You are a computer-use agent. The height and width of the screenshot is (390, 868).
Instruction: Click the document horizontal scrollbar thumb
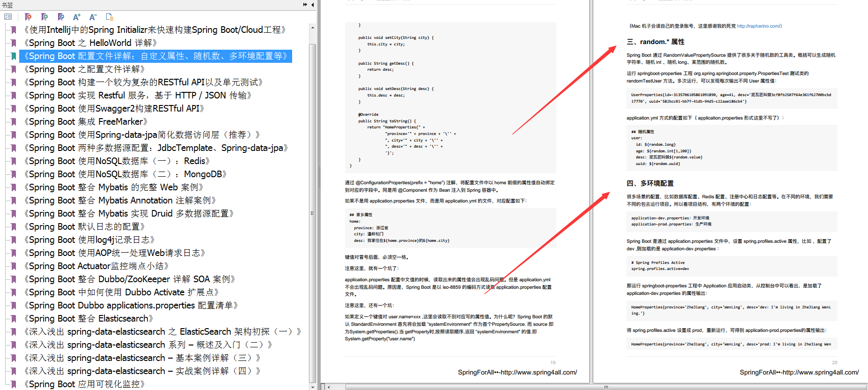tap(606, 387)
